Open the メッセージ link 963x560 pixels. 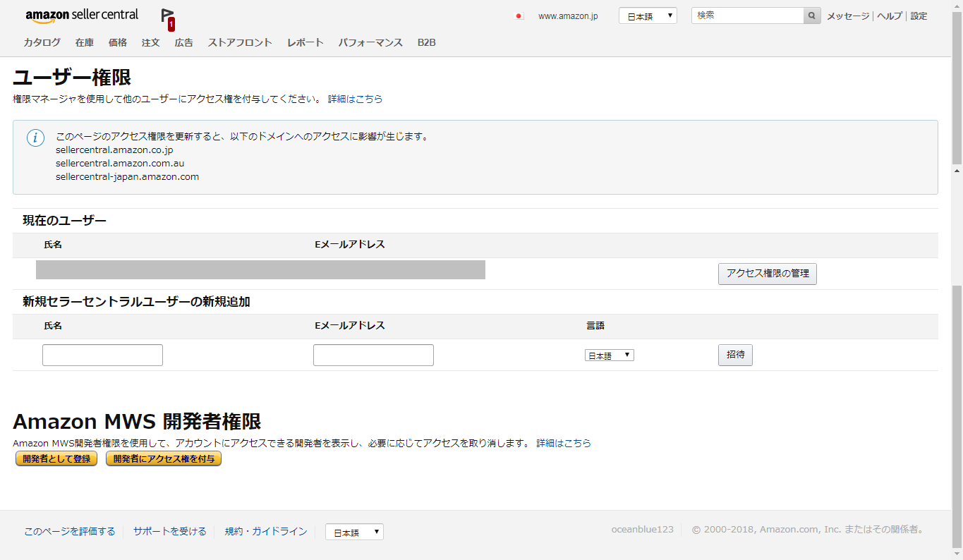point(848,16)
